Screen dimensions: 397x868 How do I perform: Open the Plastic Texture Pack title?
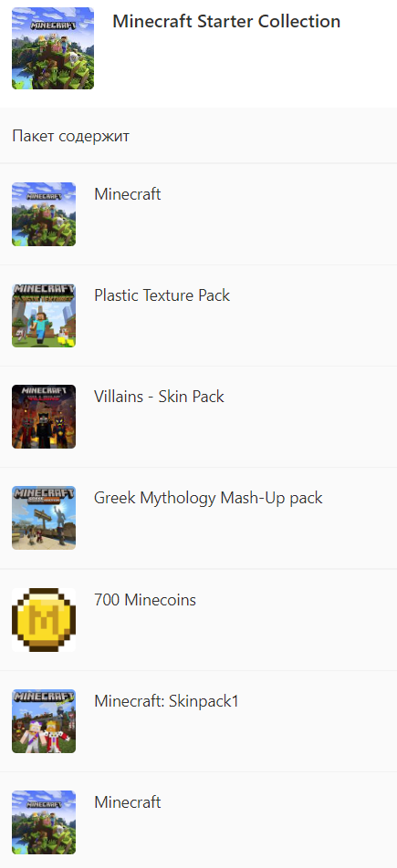162,295
